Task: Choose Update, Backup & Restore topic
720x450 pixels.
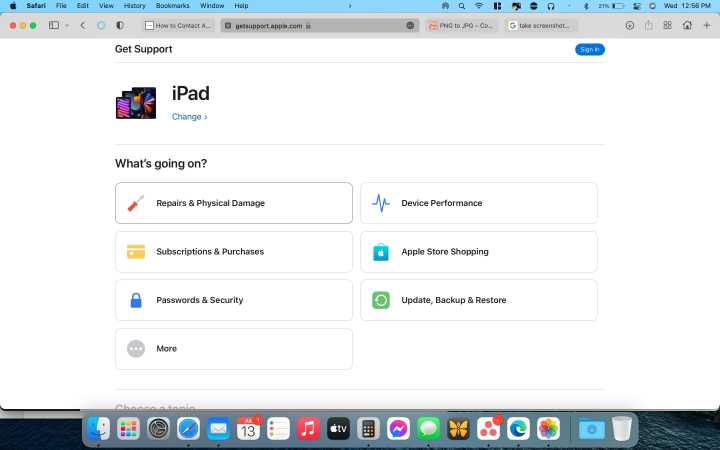Action: (478, 300)
